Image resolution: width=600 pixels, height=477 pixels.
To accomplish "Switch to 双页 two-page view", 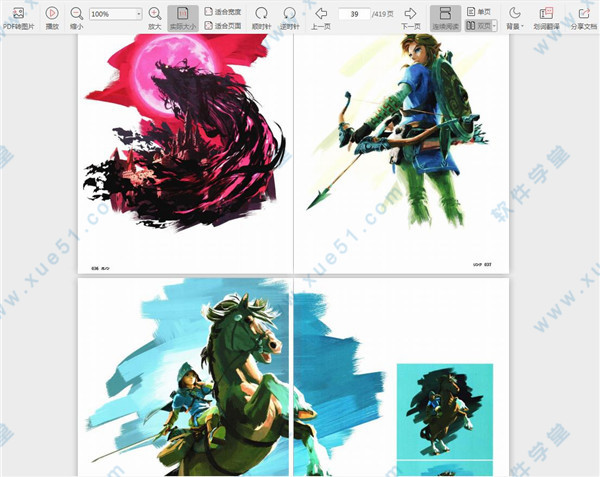I will (x=478, y=26).
